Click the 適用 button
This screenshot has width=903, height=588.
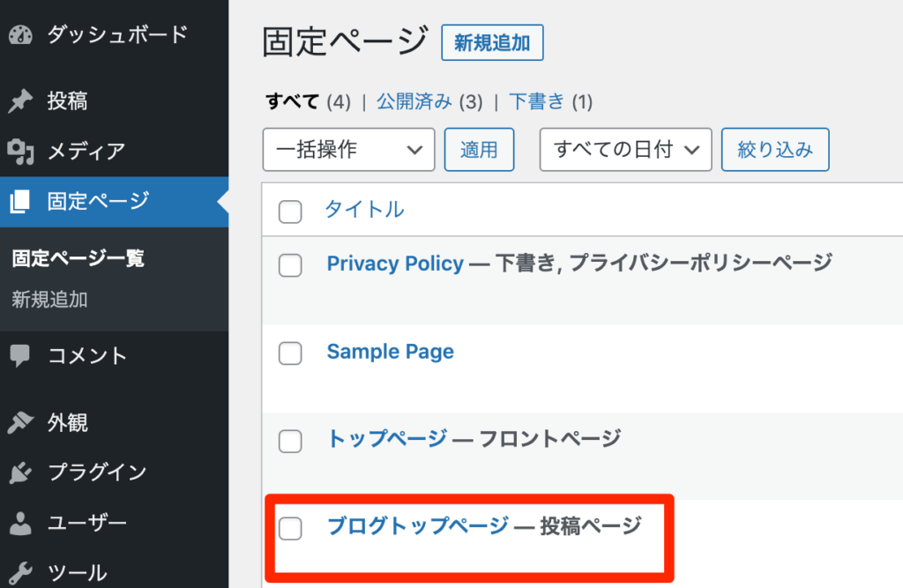coord(479,150)
